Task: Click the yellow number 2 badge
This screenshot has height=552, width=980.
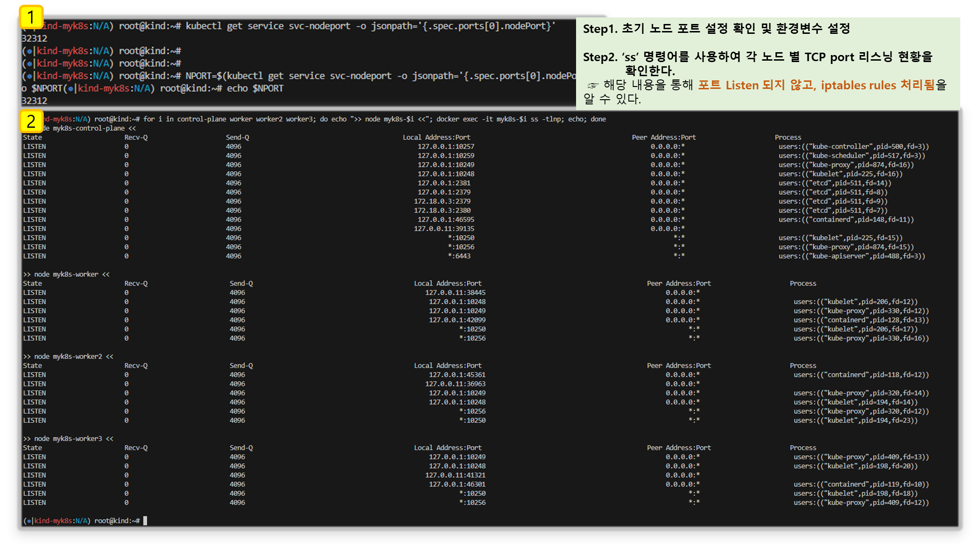Action: pyautogui.click(x=31, y=122)
